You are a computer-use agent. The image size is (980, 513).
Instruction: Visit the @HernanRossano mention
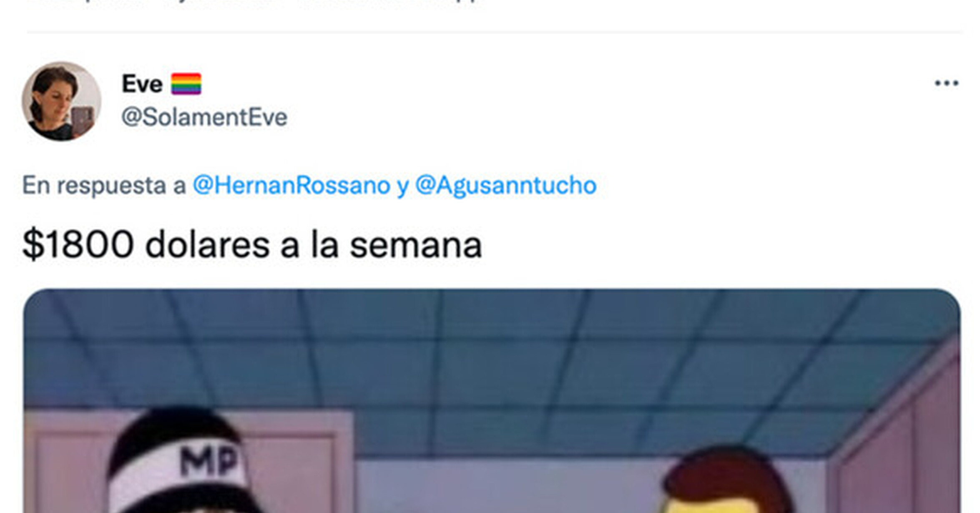click(291, 185)
